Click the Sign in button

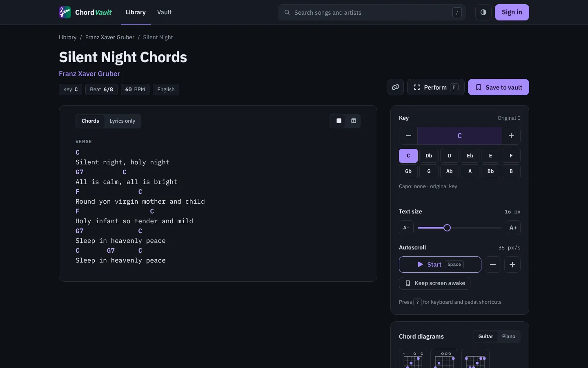tap(512, 12)
